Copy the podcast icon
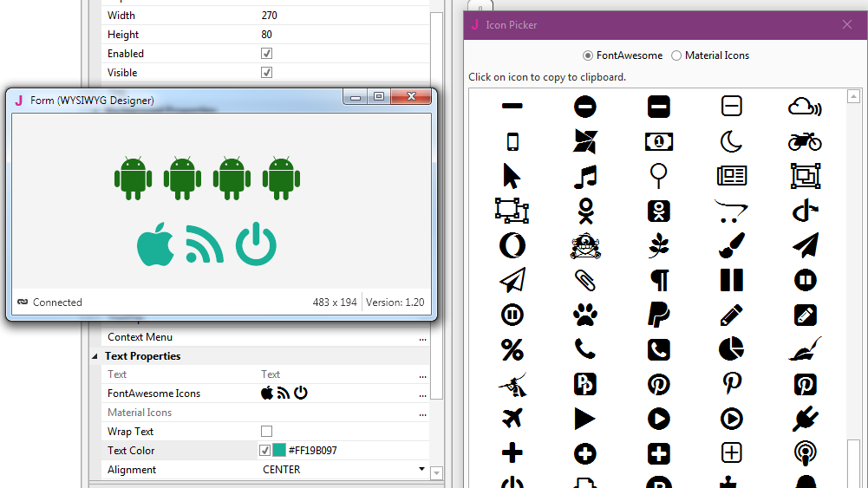Image resolution: width=868 pixels, height=488 pixels. [x=805, y=453]
